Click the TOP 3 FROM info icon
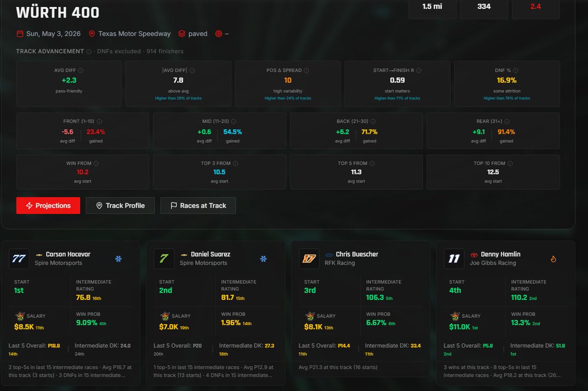Image resolution: width=588 pixels, height=391 pixels. 235,163
